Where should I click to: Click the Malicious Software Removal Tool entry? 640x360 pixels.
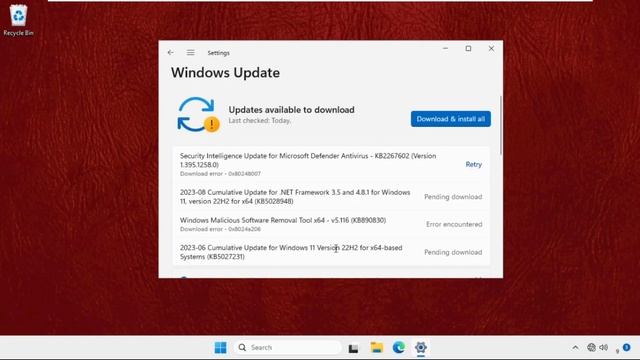[x=331, y=224]
